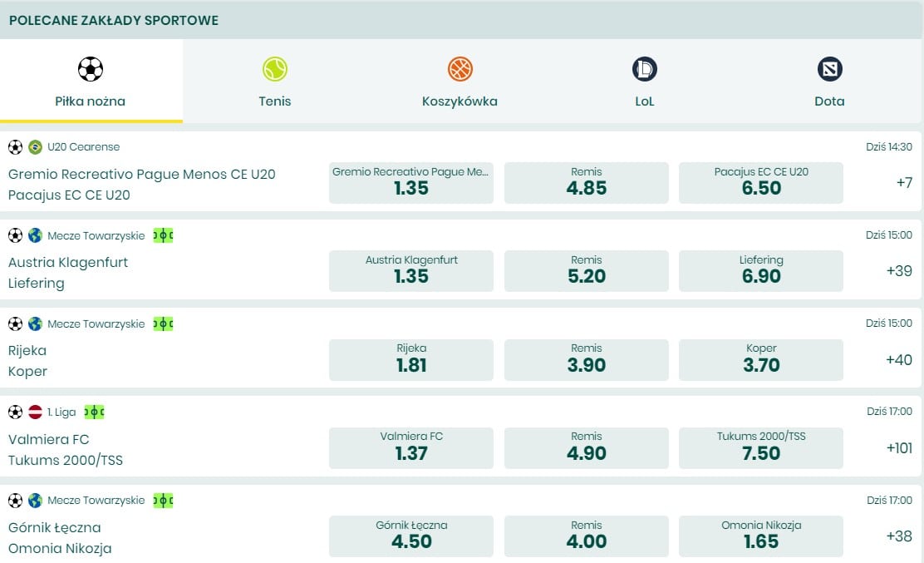This screenshot has width=924, height=563.
Task: Click the Latvia flag beside 1. Liga
Action: click(35, 412)
